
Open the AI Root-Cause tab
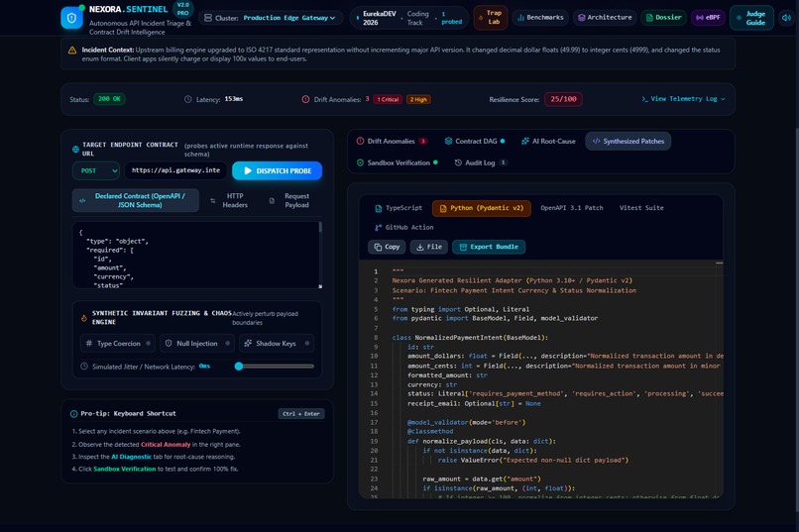[x=548, y=141]
